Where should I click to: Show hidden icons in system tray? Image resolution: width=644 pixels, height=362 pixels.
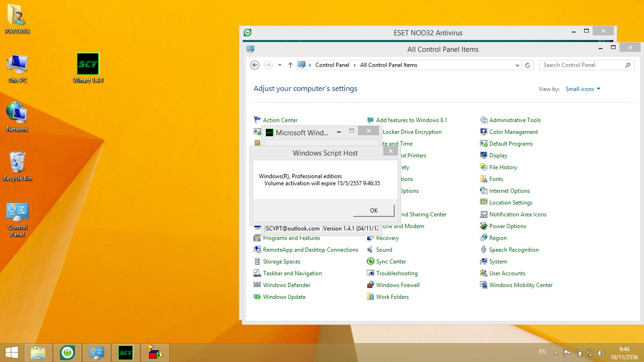[x=556, y=353]
